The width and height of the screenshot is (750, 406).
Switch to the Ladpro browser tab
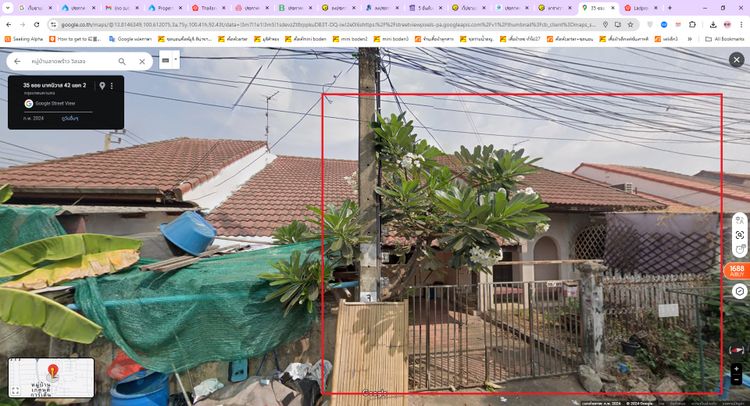(x=640, y=7)
